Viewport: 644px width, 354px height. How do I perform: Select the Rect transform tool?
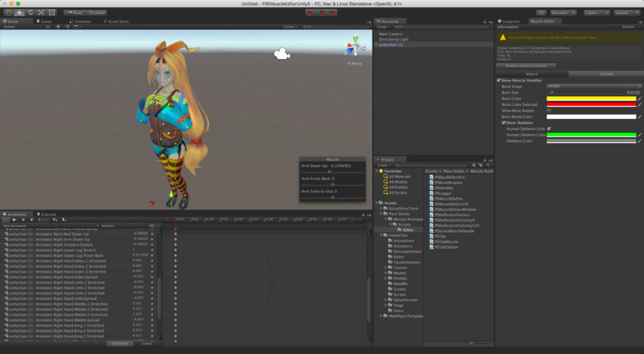pyautogui.click(x=53, y=13)
